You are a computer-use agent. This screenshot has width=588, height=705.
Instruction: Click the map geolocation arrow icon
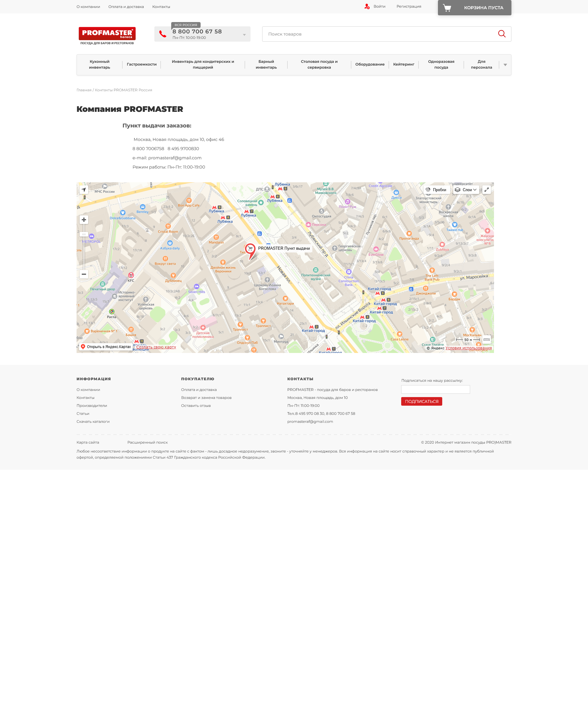84,190
